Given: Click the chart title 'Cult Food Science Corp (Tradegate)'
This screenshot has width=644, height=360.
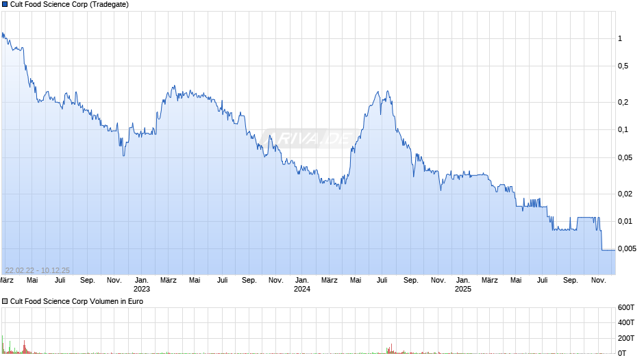Looking at the screenshot, I should click(69, 5).
